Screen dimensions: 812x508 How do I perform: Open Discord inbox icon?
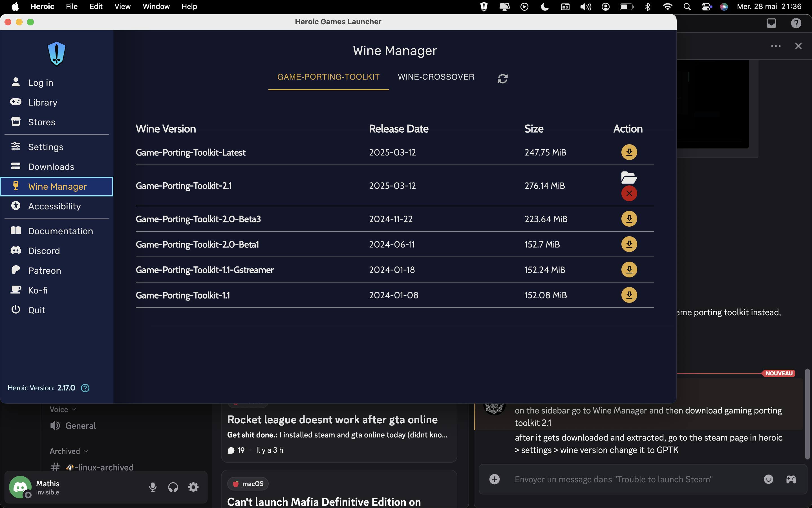771,23
